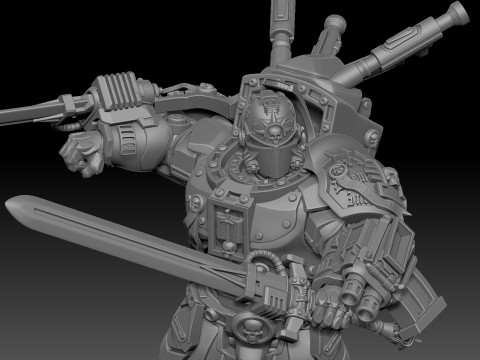Screen dimensions: 480x360
Task: Click the clenched fist of the raised arm
Action: (x=83, y=154)
